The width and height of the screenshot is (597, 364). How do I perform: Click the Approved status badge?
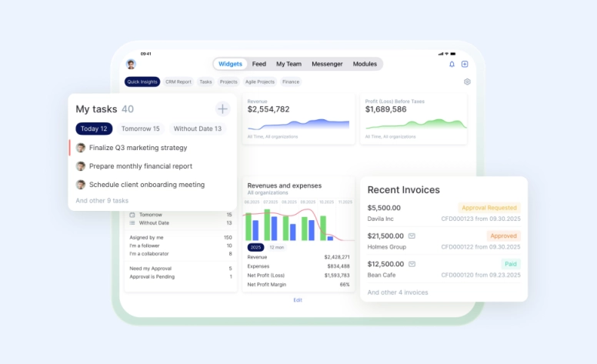(x=503, y=236)
